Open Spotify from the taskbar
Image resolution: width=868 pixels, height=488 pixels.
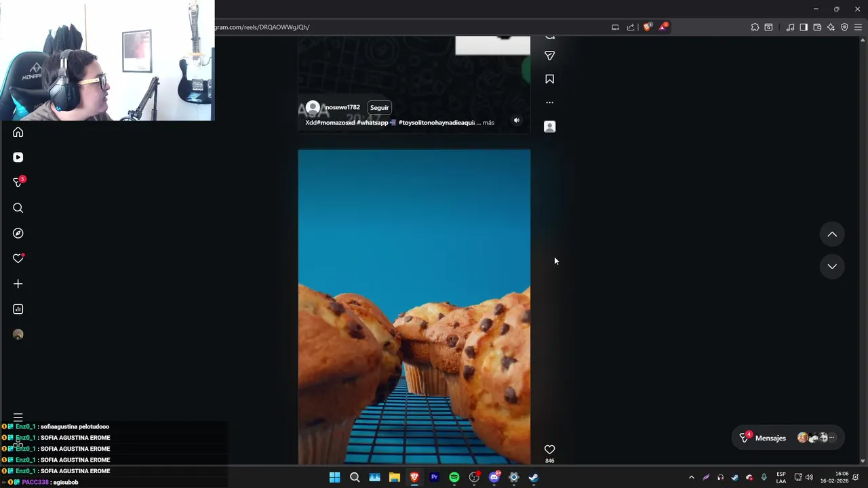pos(454,477)
